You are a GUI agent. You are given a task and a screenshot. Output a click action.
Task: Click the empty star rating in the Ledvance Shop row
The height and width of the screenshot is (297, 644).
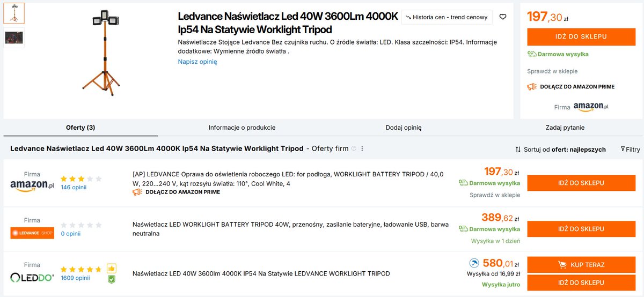(x=80, y=225)
